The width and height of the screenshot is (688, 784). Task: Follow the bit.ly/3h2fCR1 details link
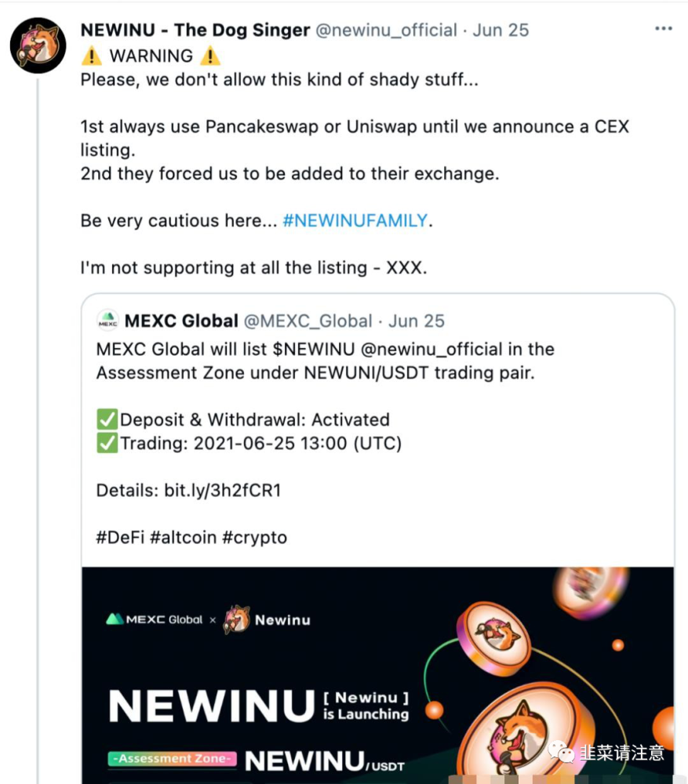[222, 491]
